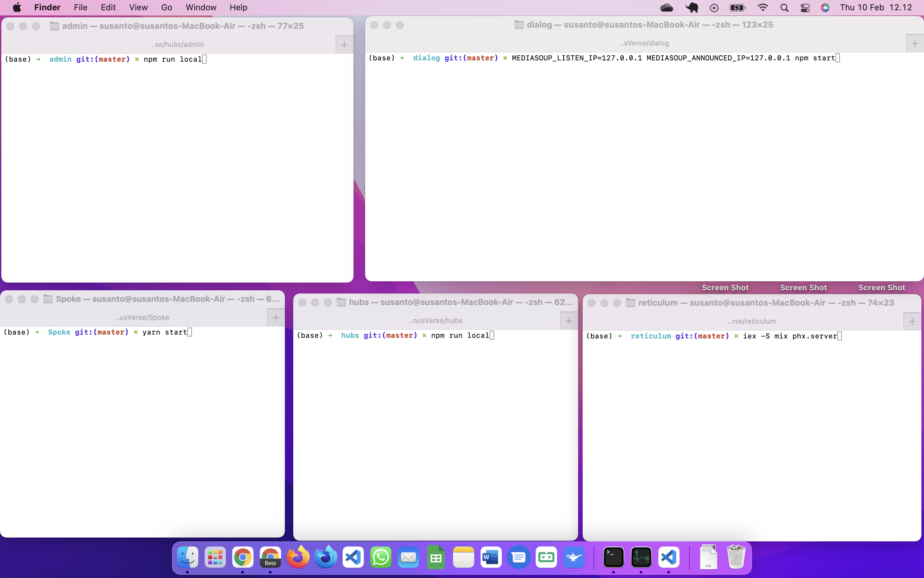
Task: Open Activity Monitor in the Dock
Action: 641,557
